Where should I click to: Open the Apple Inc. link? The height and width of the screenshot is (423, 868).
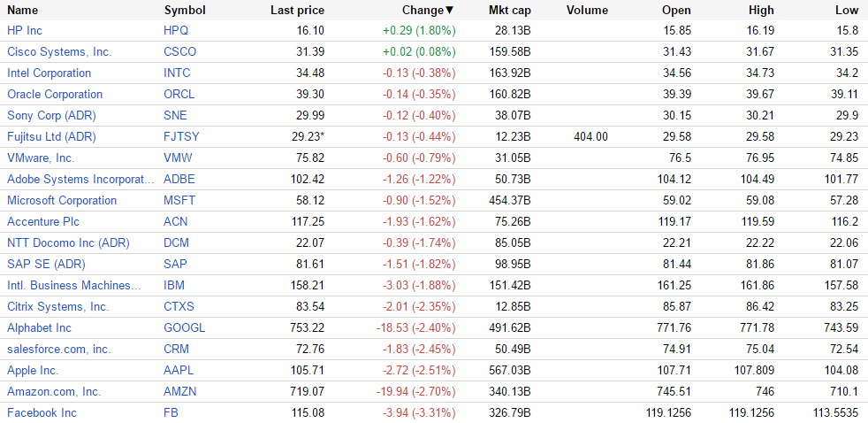pos(33,370)
